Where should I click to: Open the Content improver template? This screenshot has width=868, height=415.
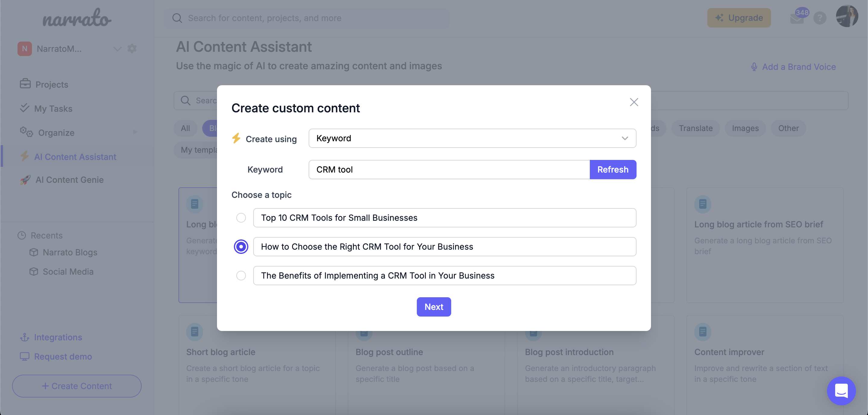tap(765, 365)
